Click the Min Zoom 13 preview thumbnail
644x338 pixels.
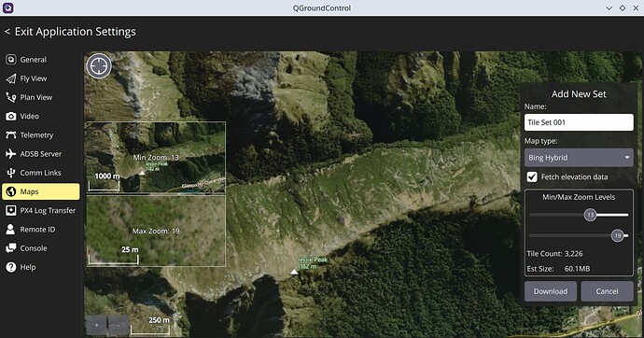156,157
